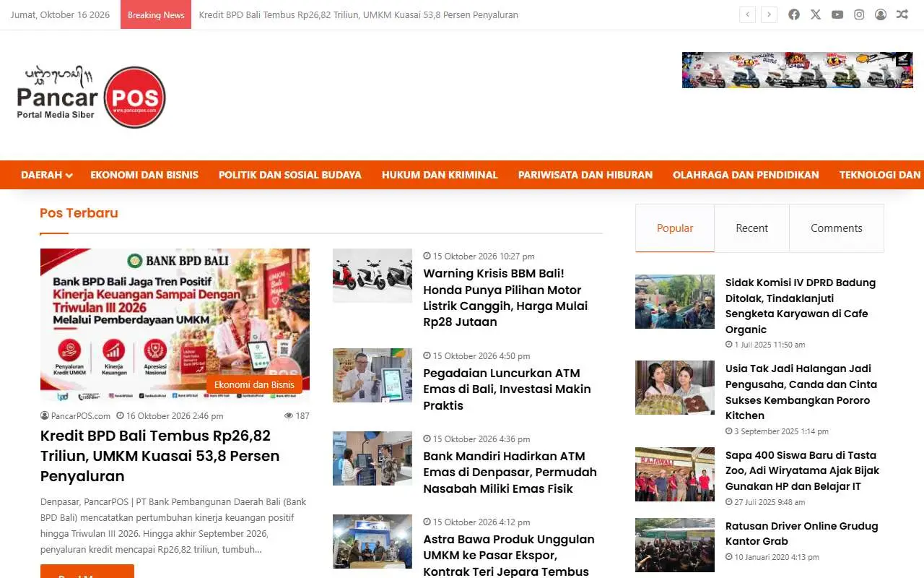Click the Honda scooter banner advertisement
The height and width of the screenshot is (578, 924).
798,70
